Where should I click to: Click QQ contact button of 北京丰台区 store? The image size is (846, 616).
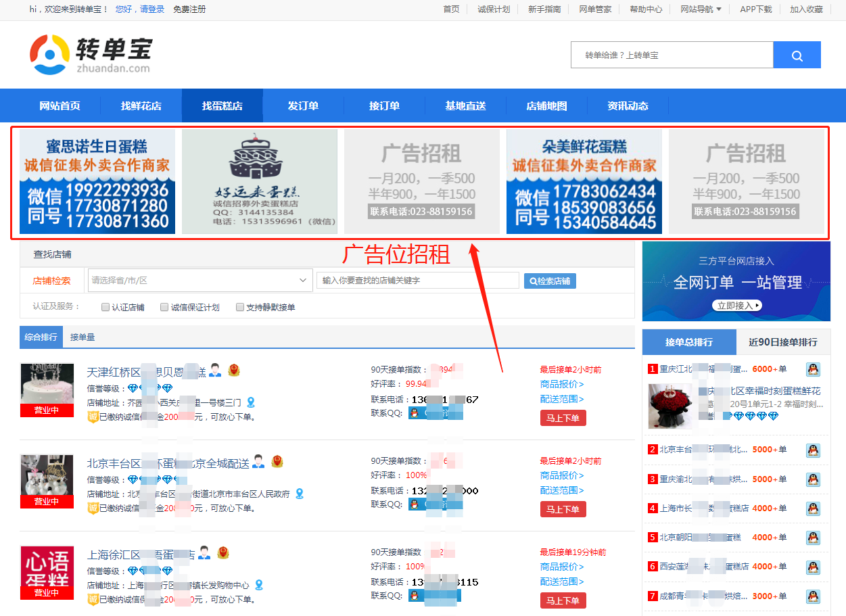tap(436, 504)
